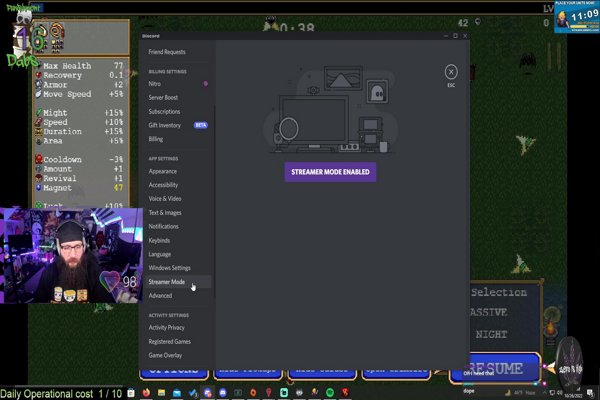The height and width of the screenshot is (400, 600).
Task: Select Server Boost in the sidebar
Action: coord(163,98)
